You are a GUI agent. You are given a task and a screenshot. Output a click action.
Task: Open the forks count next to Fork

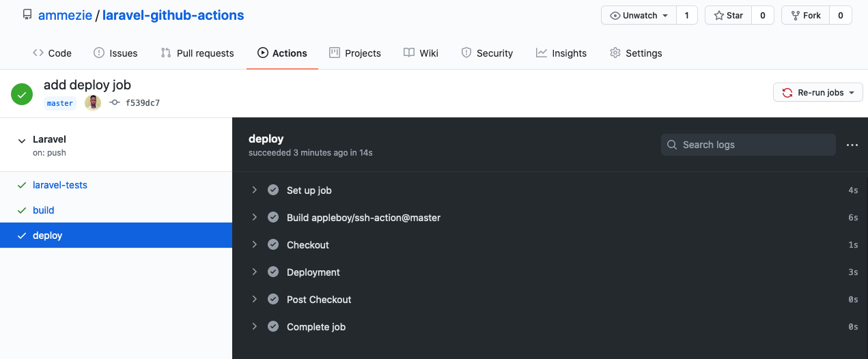(841, 15)
